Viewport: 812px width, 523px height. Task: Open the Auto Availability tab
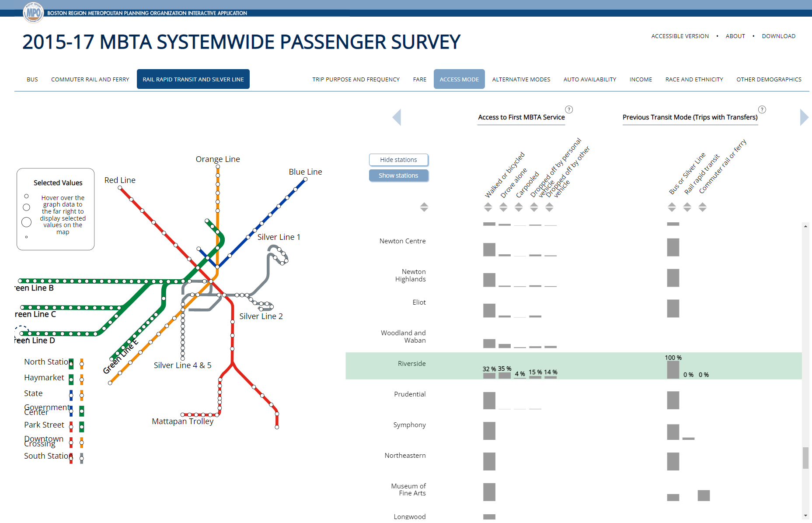point(590,79)
